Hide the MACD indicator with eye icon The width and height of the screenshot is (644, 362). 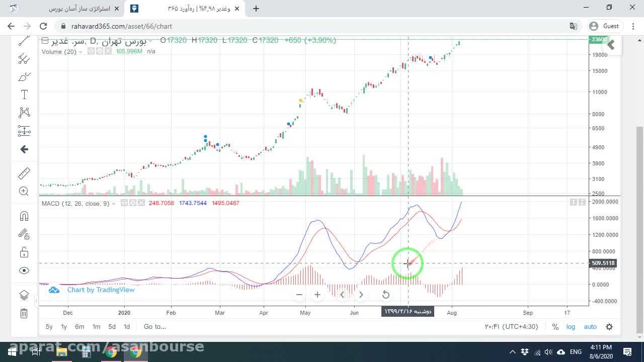click(125, 203)
